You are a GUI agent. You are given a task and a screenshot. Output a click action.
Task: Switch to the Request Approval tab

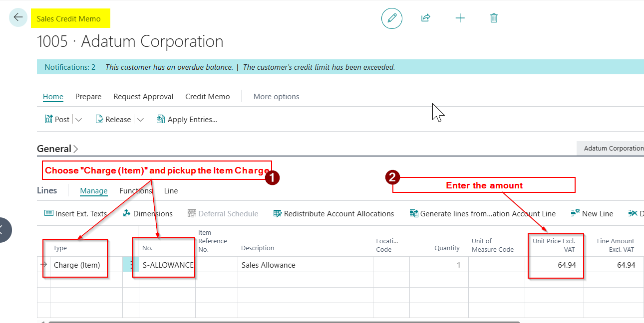coord(143,97)
